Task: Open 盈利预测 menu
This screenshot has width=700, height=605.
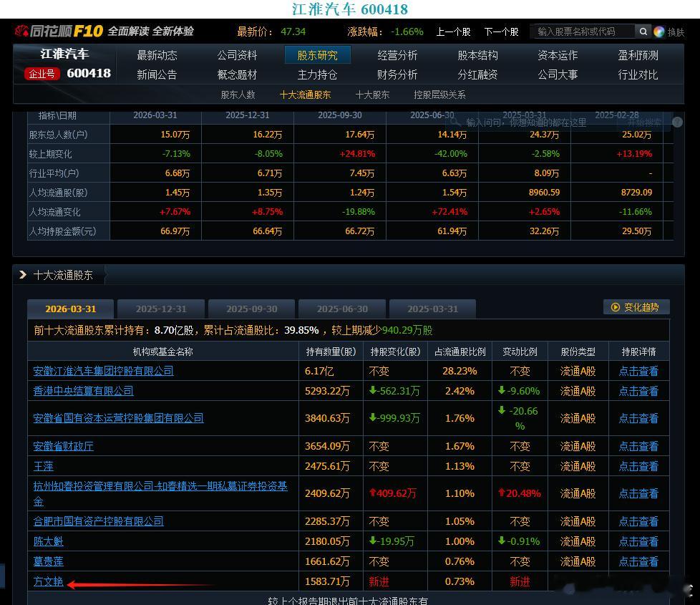Action: [x=638, y=55]
